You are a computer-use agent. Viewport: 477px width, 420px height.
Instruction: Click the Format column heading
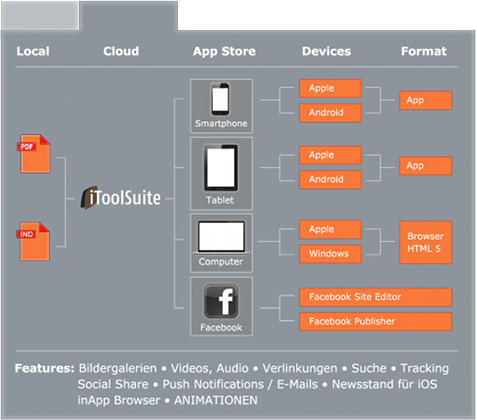pyautogui.click(x=424, y=51)
